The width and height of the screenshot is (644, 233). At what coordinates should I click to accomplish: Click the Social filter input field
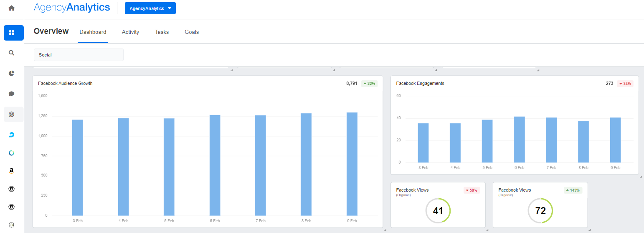tap(79, 55)
